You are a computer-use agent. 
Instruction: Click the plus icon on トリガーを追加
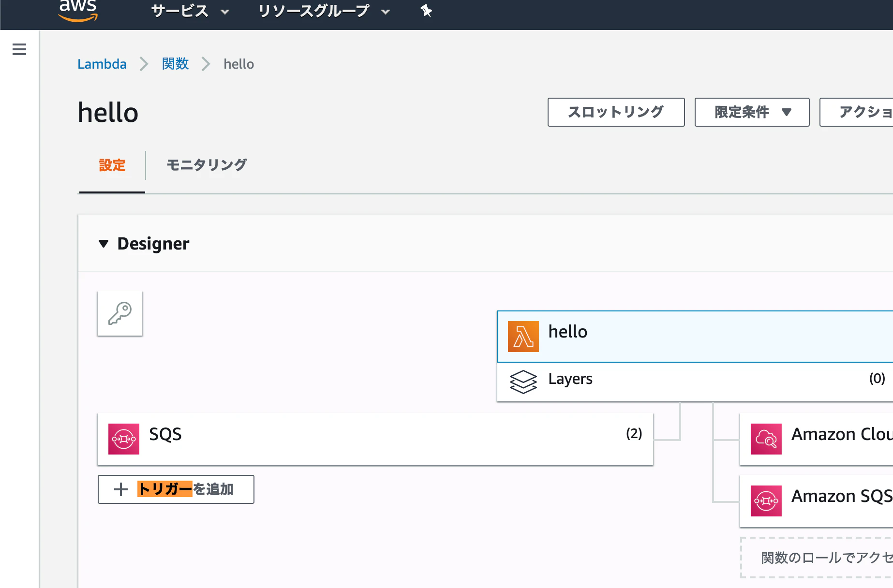pyautogui.click(x=121, y=489)
